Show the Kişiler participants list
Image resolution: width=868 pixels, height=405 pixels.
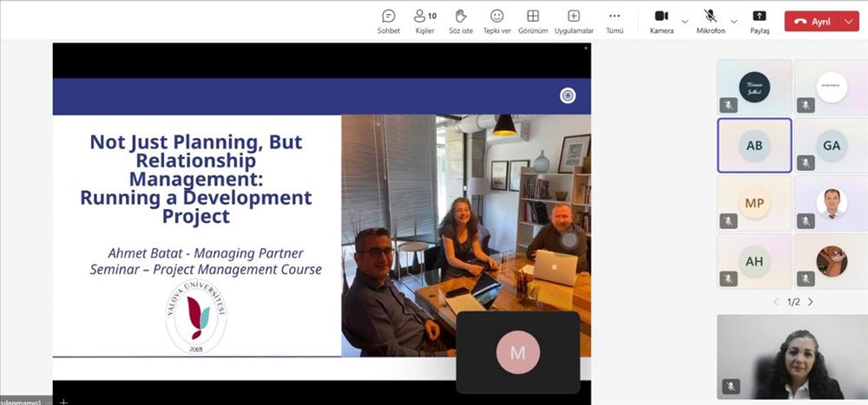pos(424,22)
